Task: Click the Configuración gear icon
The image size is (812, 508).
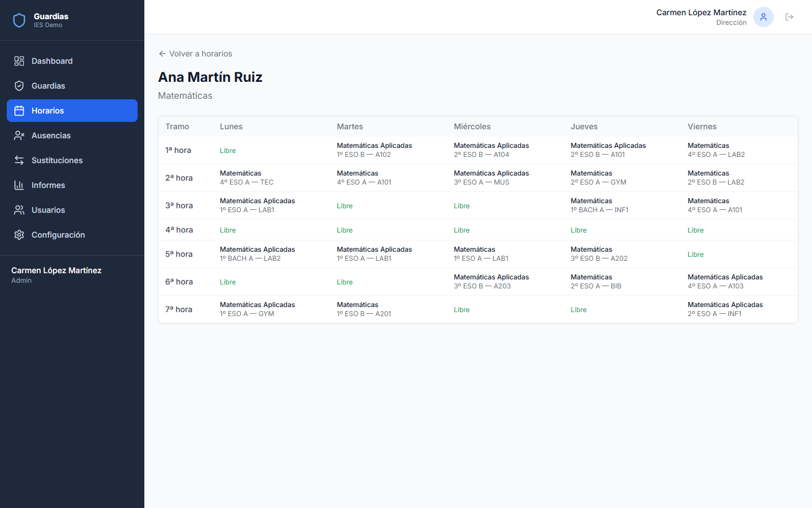Action: (x=19, y=235)
